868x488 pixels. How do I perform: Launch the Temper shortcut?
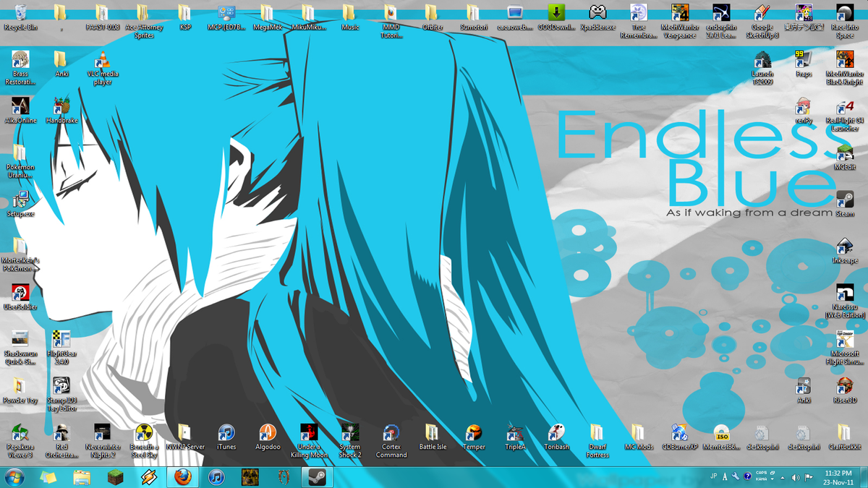(x=474, y=437)
